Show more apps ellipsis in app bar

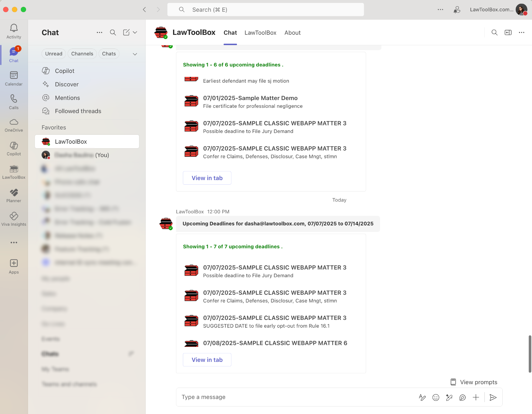14,243
